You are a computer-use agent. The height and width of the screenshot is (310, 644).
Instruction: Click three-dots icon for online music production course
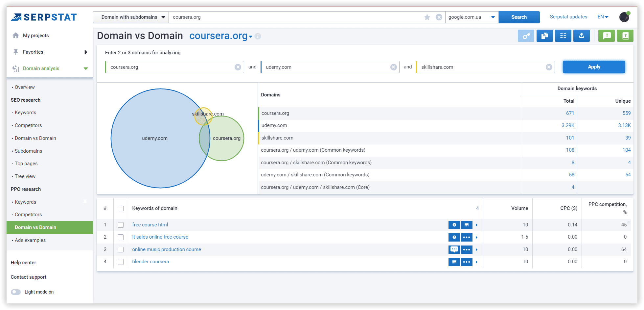point(467,249)
